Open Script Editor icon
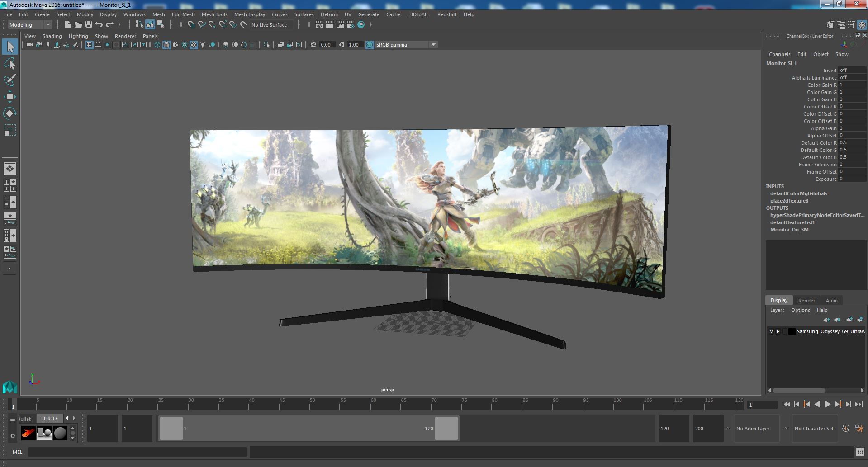This screenshot has width=868, height=467. (860, 452)
